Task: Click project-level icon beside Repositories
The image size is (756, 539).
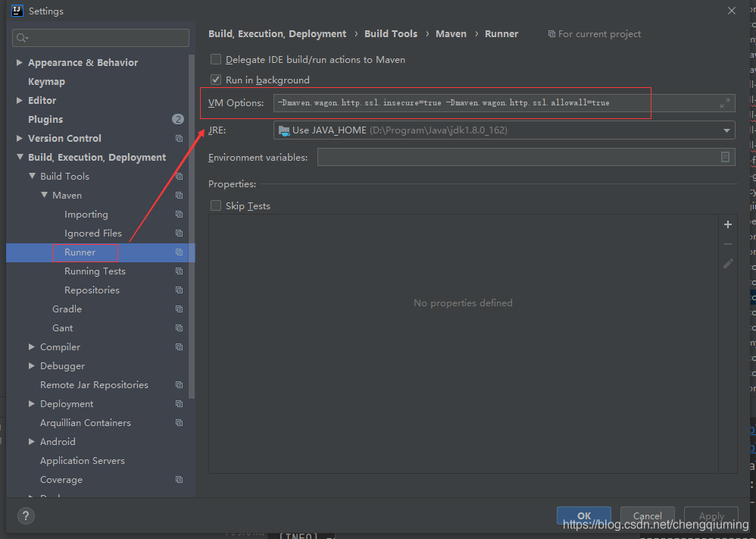Action: (x=180, y=290)
